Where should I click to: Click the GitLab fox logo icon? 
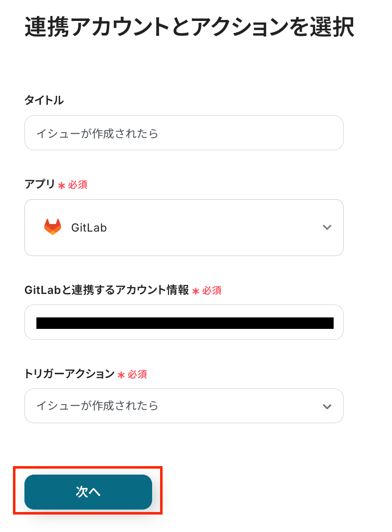click(52, 227)
